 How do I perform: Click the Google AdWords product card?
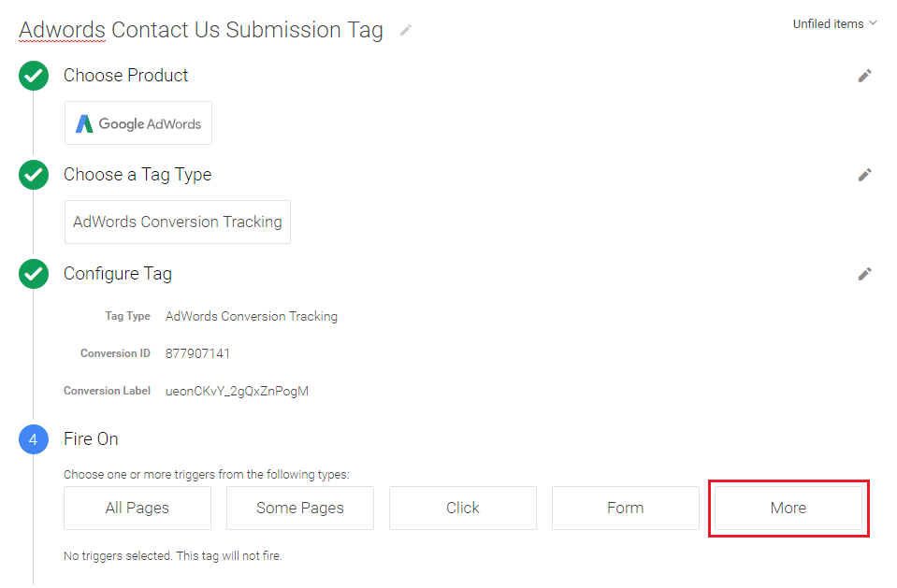(138, 123)
